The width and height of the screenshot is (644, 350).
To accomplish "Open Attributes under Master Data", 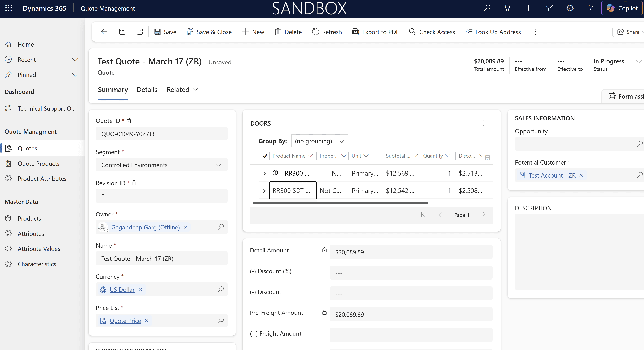I will click(x=42, y=233).
